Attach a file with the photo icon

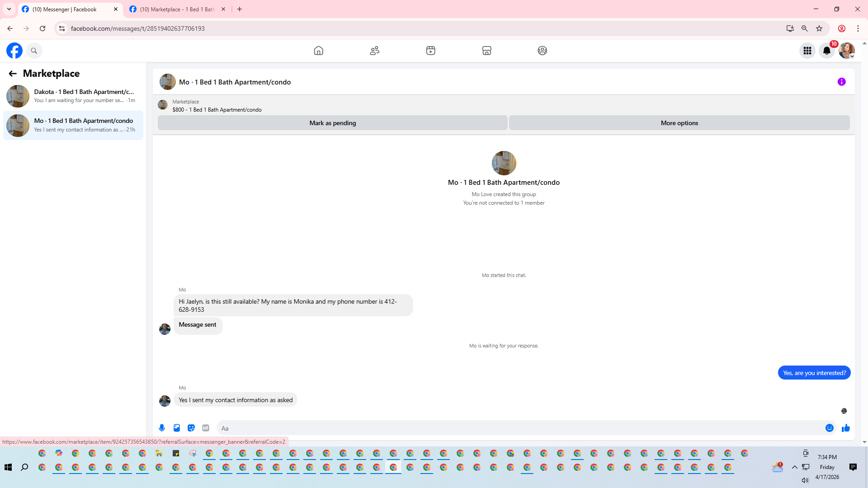tap(177, 428)
